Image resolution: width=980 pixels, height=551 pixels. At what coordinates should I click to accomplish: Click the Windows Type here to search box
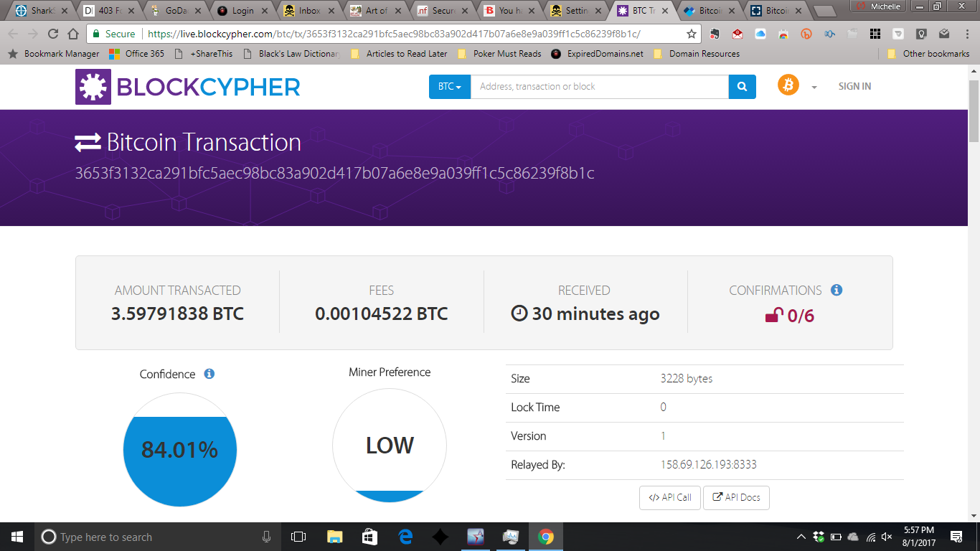click(x=158, y=537)
